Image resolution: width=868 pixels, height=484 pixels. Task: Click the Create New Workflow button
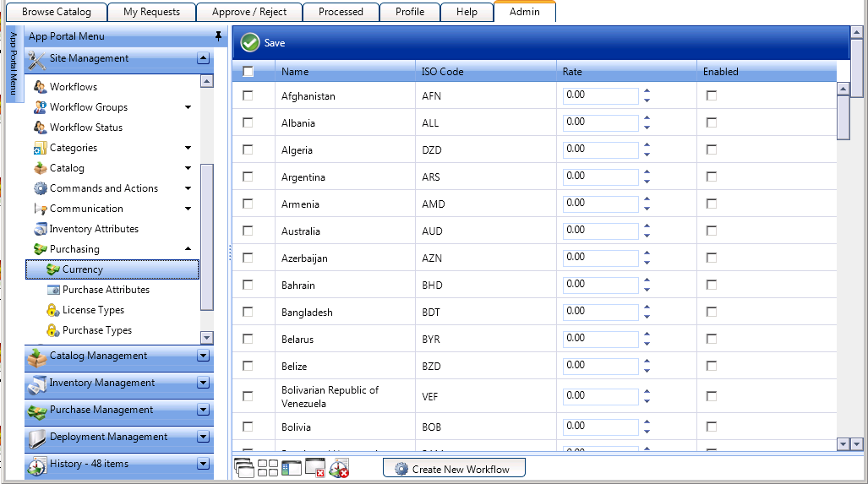click(454, 468)
